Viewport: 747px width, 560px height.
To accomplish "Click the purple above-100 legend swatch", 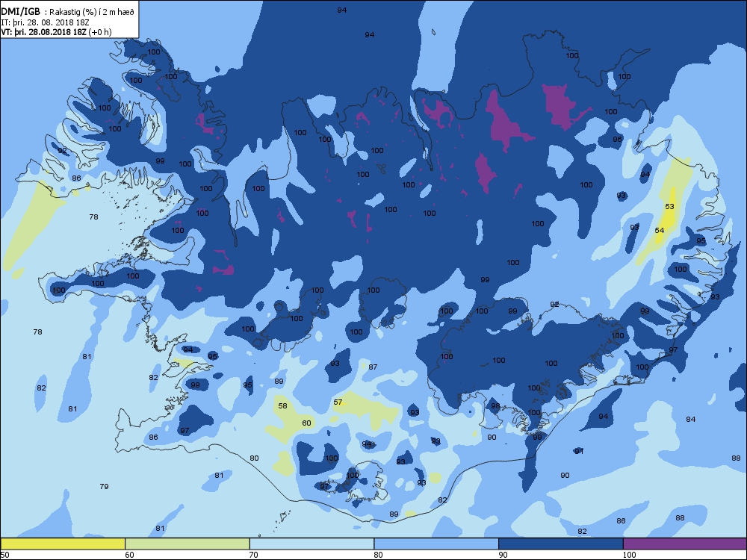I will click(x=685, y=544).
